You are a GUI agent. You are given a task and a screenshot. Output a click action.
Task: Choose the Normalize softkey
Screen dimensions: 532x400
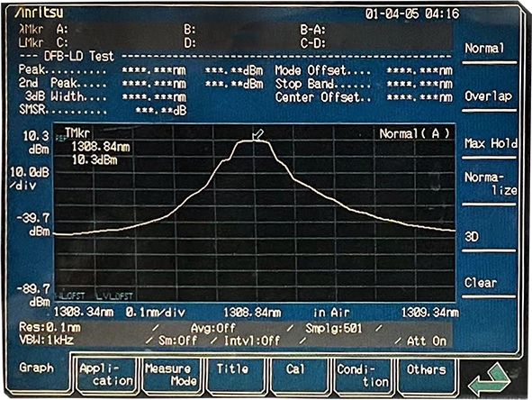(491, 184)
